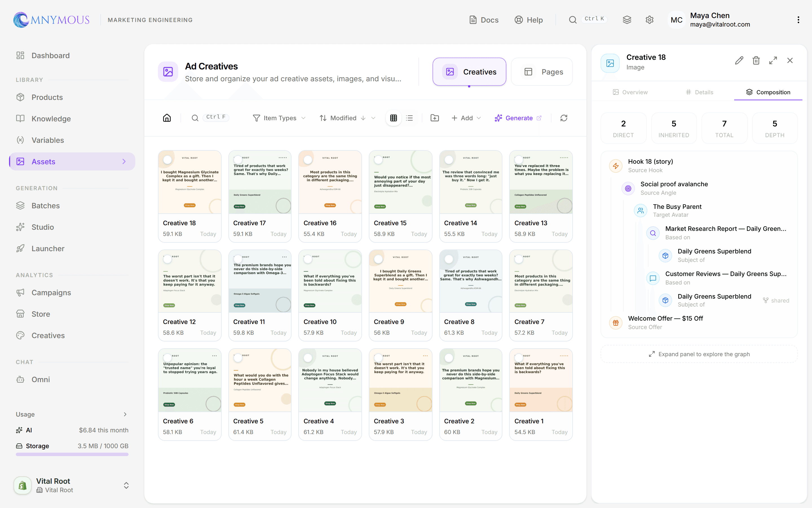This screenshot has height=508, width=812.
Task: Go to Dashboard in sidebar
Action: click(x=72, y=55)
